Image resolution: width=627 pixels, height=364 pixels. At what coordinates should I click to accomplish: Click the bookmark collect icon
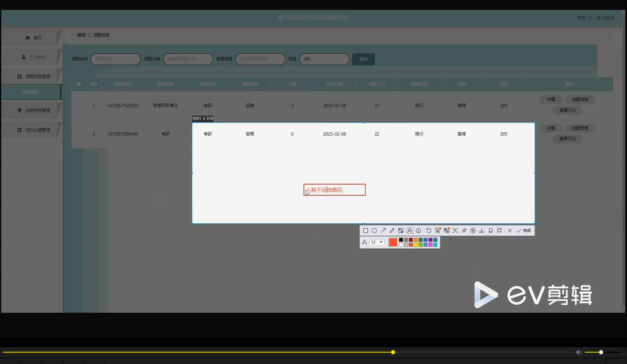pyautogui.click(x=500, y=230)
